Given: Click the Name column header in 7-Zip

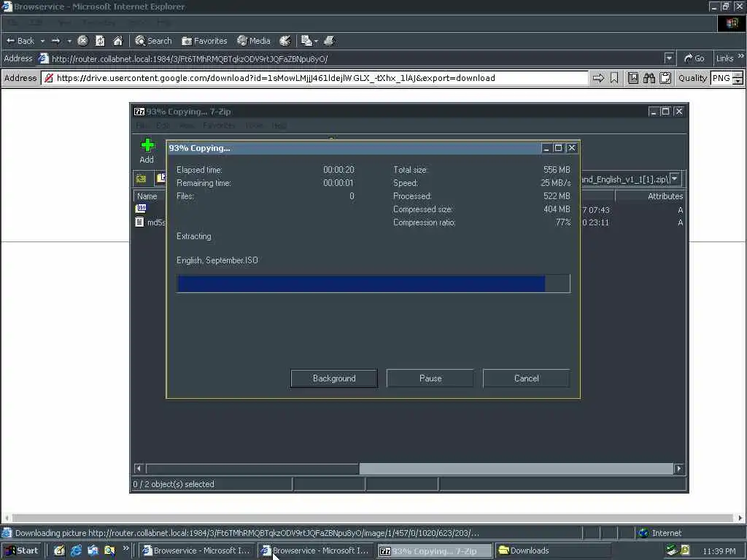Looking at the screenshot, I should pyautogui.click(x=147, y=196).
